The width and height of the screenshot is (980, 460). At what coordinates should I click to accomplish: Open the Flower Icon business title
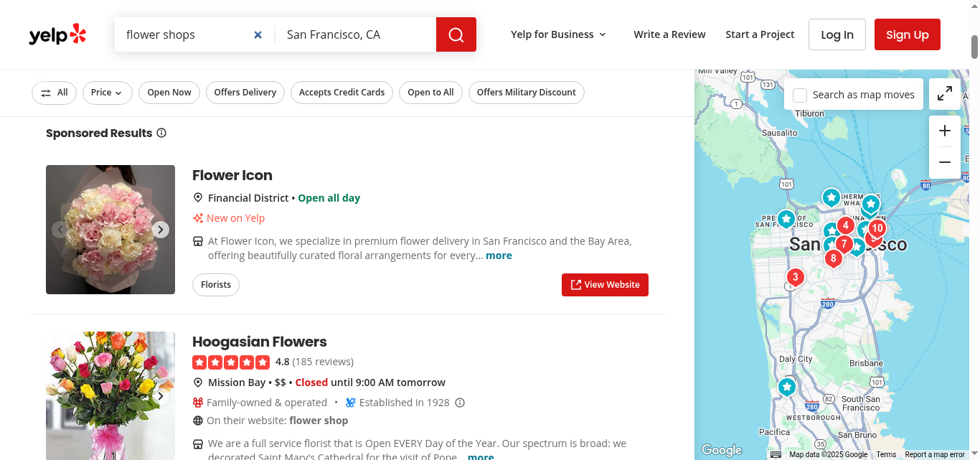click(x=232, y=175)
